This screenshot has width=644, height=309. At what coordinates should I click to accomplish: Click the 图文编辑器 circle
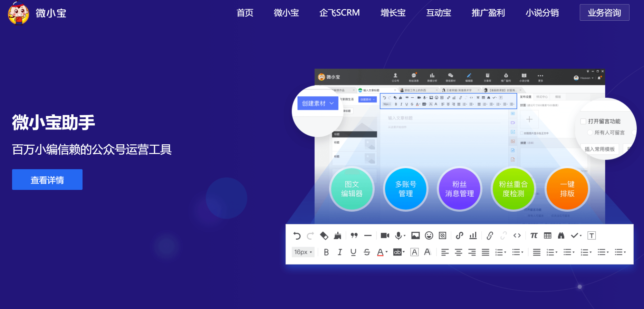coord(352,189)
